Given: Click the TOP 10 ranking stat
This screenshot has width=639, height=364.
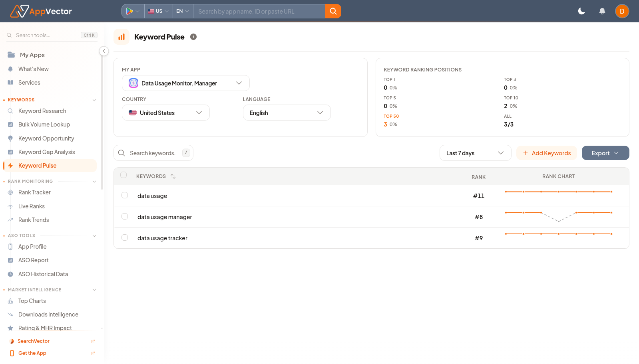Looking at the screenshot, I should (511, 102).
